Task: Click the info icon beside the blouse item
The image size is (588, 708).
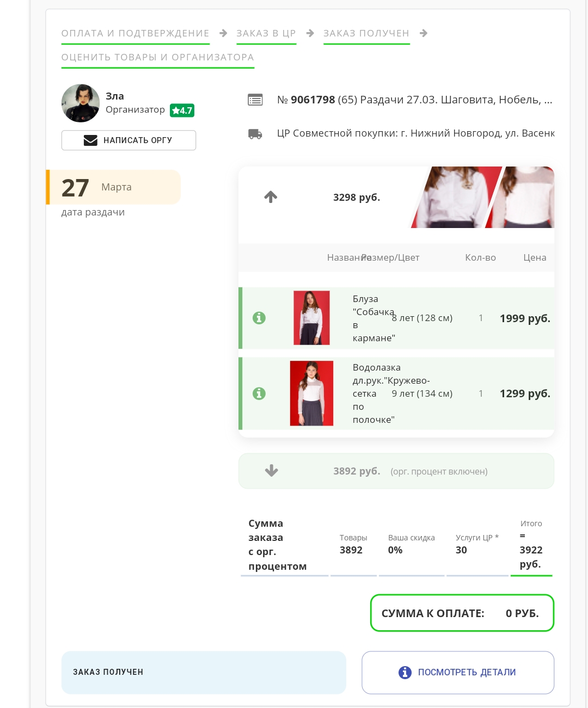Action: [259, 318]
